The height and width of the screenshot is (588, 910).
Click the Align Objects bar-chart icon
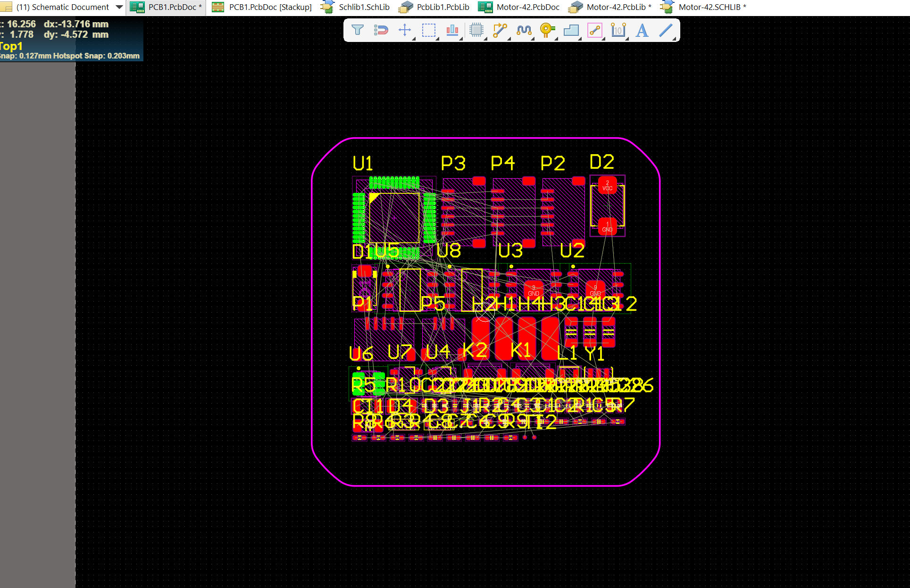point(452,30)
